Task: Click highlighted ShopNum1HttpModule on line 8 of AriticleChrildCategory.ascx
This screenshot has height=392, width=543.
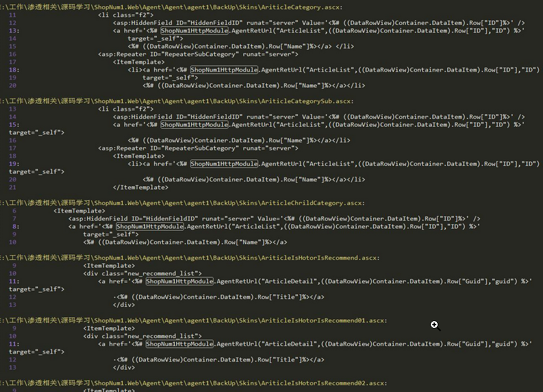Action: 150,227
